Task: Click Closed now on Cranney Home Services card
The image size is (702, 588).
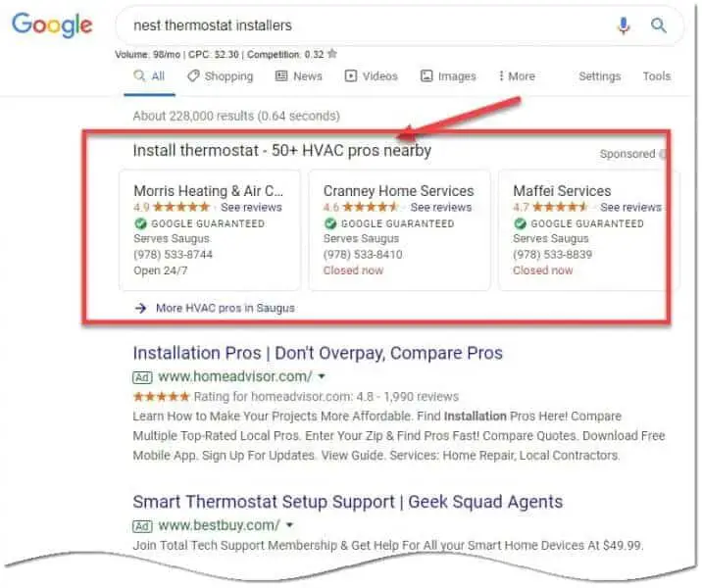Action: point(353,270)
